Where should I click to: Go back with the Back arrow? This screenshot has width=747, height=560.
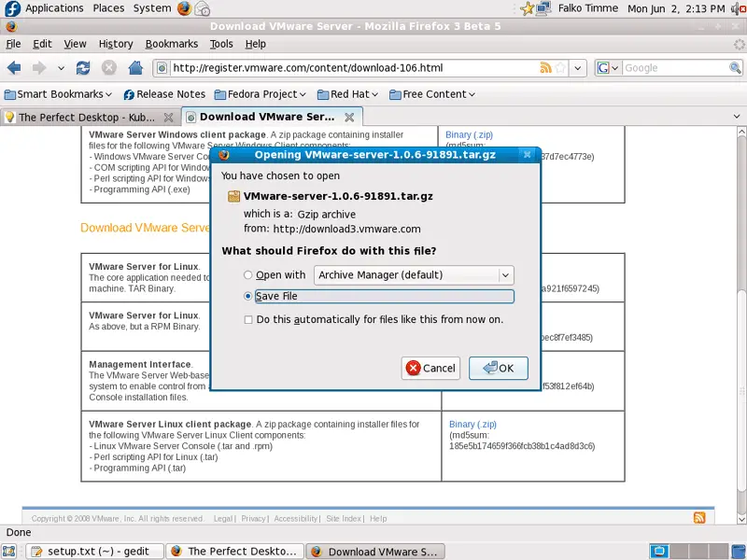tap(14, 68)
